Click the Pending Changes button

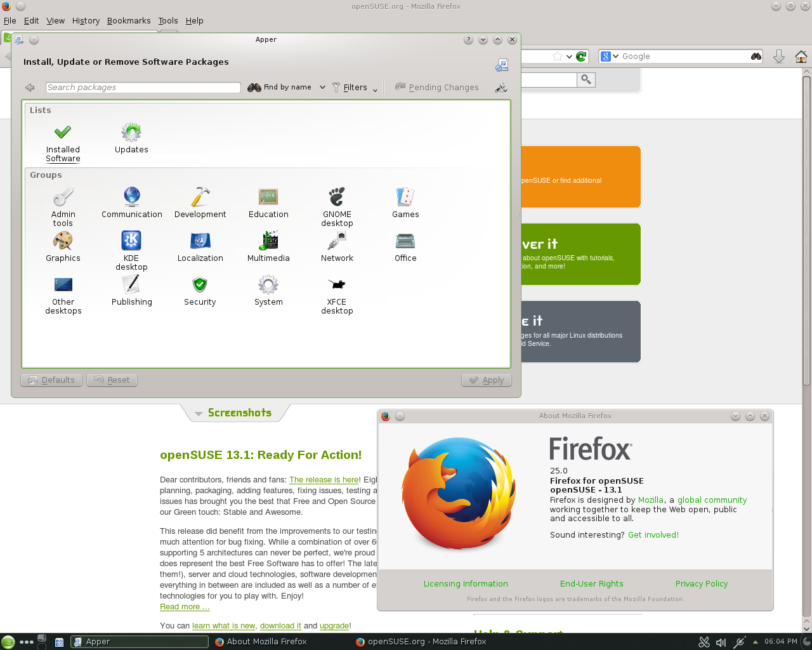[437, 88]
